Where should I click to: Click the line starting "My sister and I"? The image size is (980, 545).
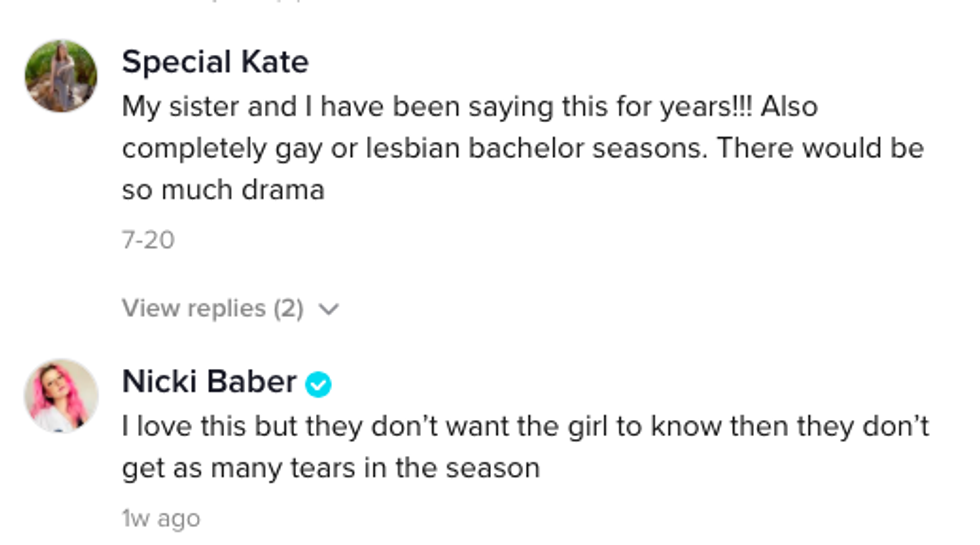[470, 106]
